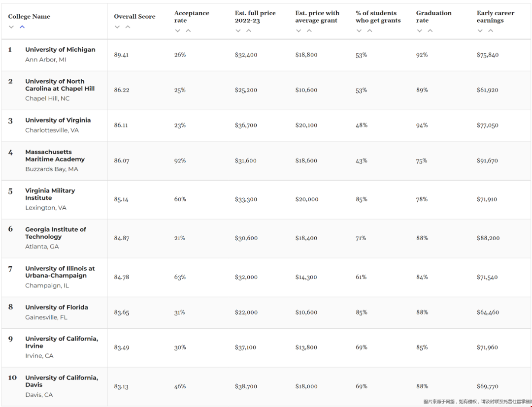Sort Early career earnings ascending
The width and height of the screenshot is (532, 407).
491,31
